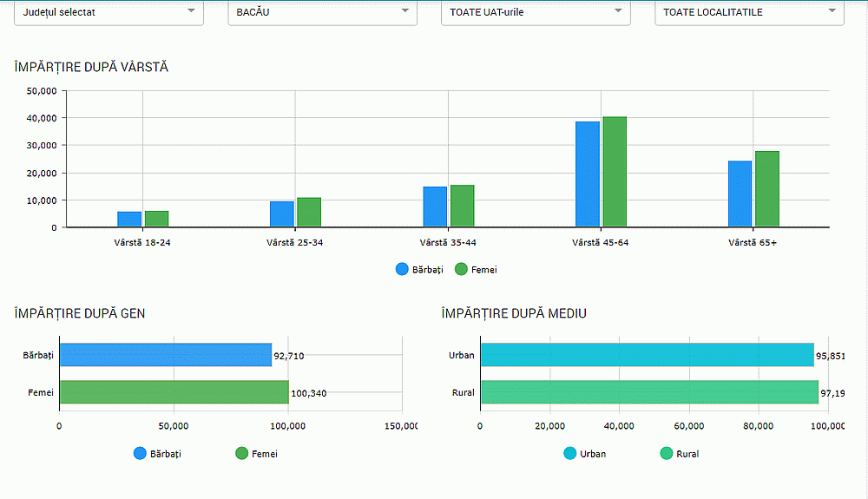The image size is (868, 499).
Task: Click the green Rural legend circle
Action: [x=667, y=453]
